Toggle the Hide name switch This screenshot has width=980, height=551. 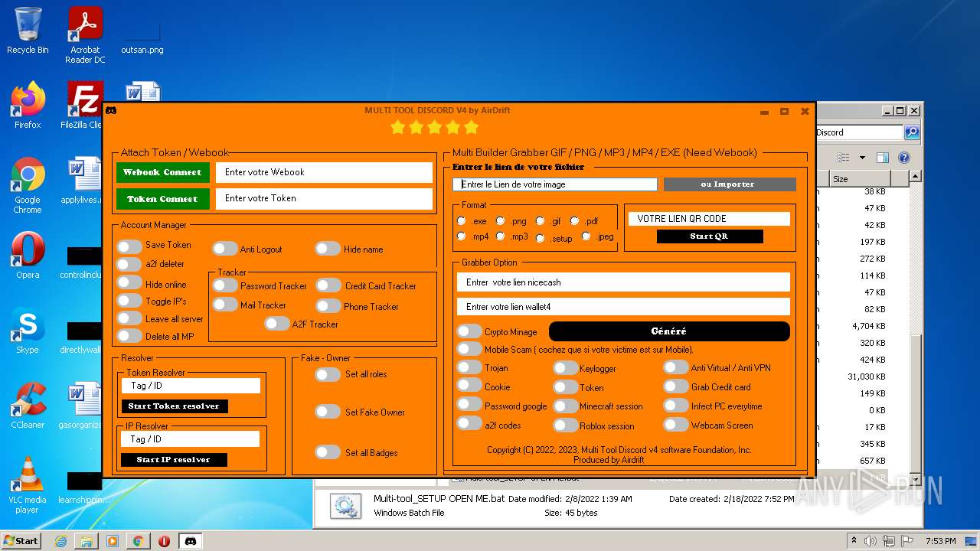(x=328, y=249)
